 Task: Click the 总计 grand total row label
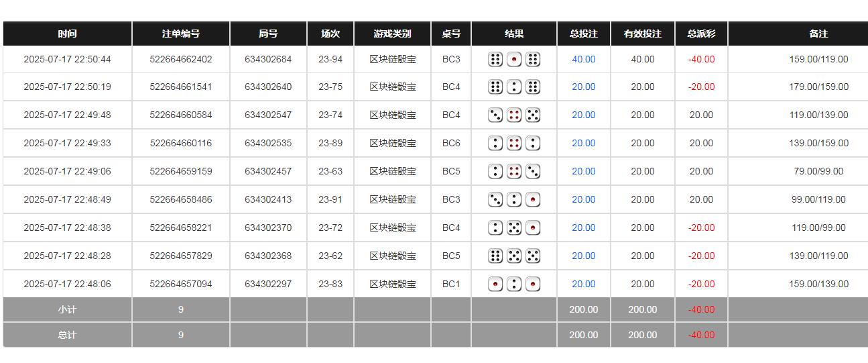[67, 335]
